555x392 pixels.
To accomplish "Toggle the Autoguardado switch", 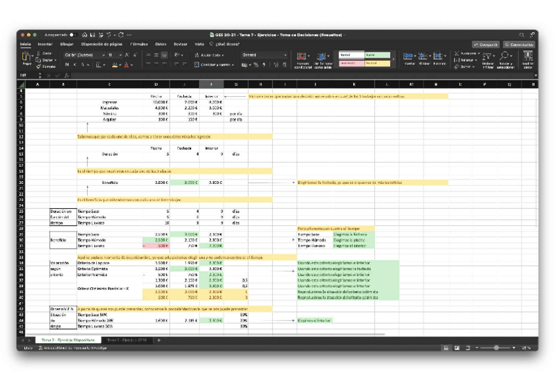I will click(x=73, y=35).
